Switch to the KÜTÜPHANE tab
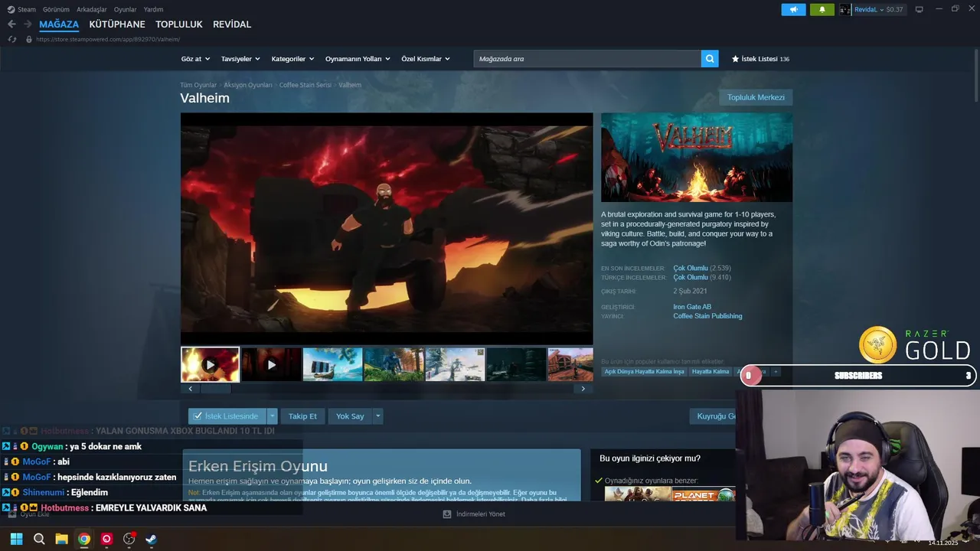The width and height of the screenshot is (980, 551). pyautogui.click(x=117, y=24)
